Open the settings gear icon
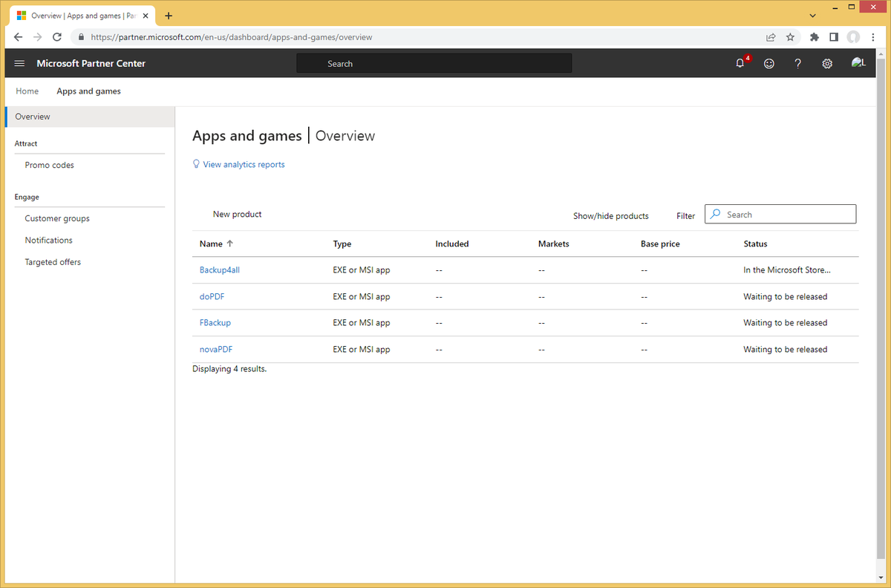This screenshot has width=891, height=588. click(x=827, y=64)
